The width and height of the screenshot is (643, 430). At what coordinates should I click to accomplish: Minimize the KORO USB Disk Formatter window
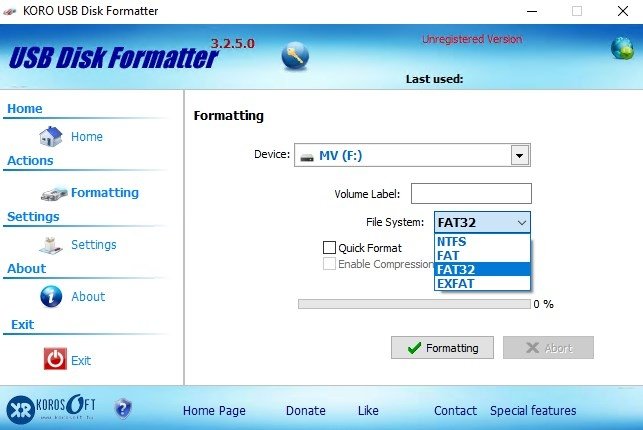(532, 11)
